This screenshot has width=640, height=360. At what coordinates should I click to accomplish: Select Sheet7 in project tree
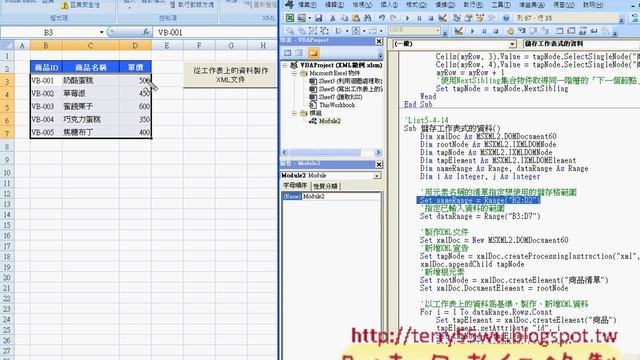coord(336,97)
